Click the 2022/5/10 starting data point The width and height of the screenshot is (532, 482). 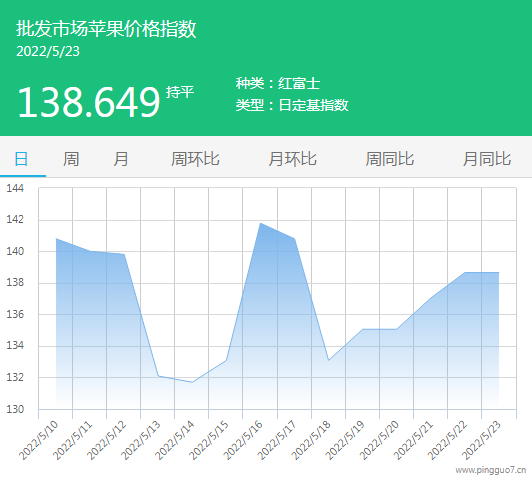[56, 239]
